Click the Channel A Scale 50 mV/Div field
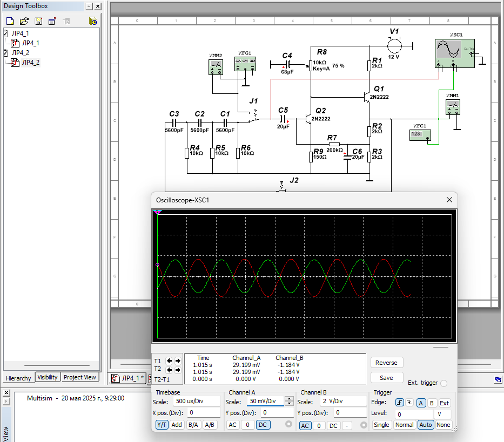Screen dimensions: 504x442 [265, 401]
